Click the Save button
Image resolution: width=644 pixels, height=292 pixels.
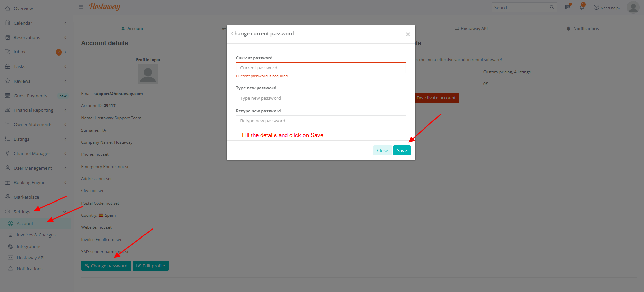coord(402,150)
